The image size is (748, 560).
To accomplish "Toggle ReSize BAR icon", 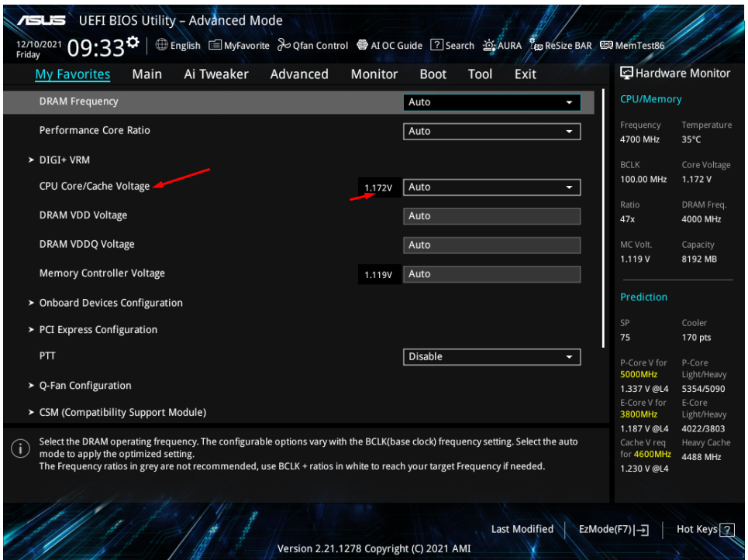I will point(536,45).
